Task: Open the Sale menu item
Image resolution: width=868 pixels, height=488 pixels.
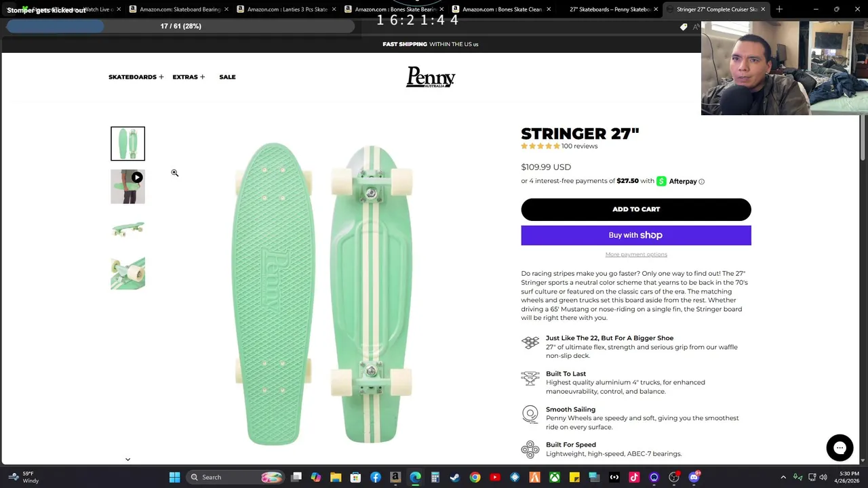Action: tap(227, 77)
